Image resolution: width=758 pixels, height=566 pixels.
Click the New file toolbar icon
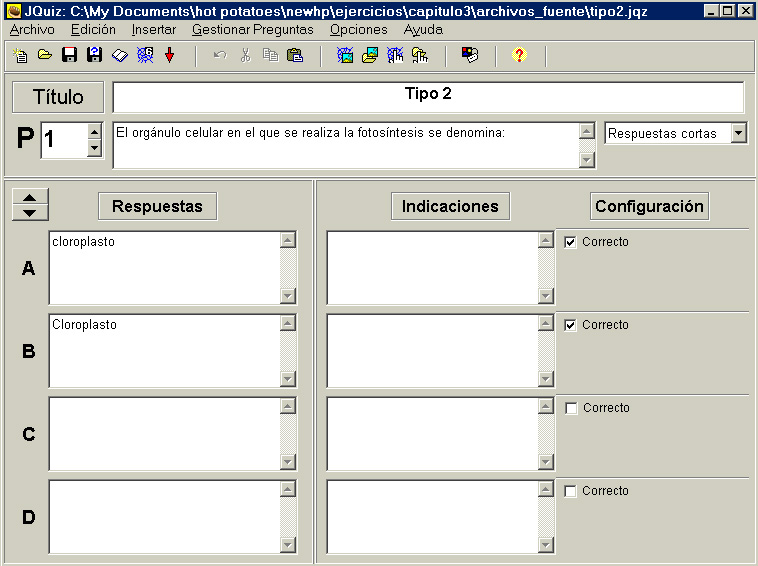pos(20,55)
